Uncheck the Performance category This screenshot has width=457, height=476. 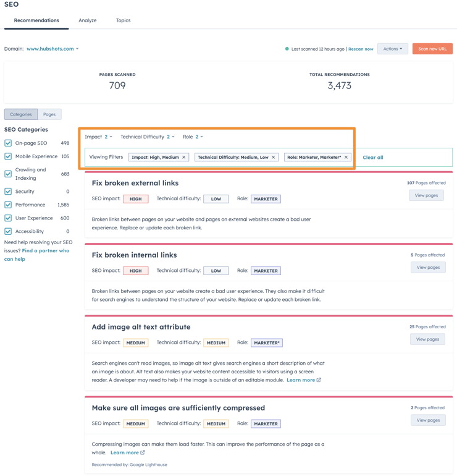click(x=8, y=205)
